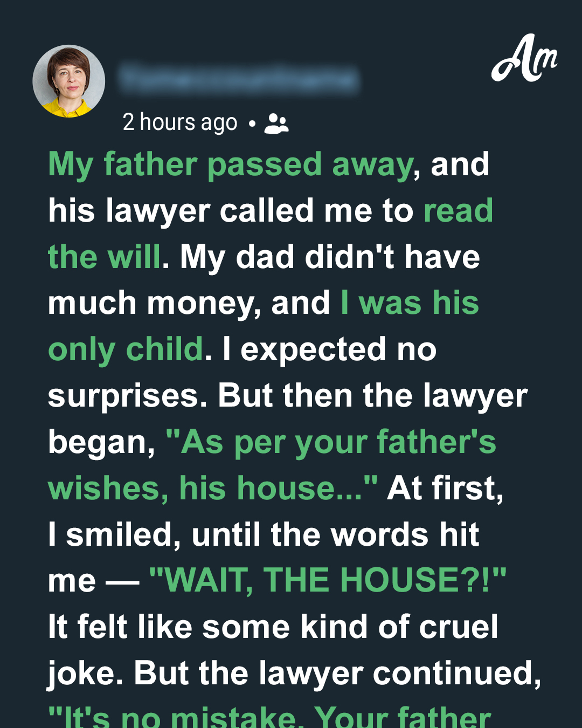
Task: Select the green "wishes, his house..." text
Action: [213, 489]
